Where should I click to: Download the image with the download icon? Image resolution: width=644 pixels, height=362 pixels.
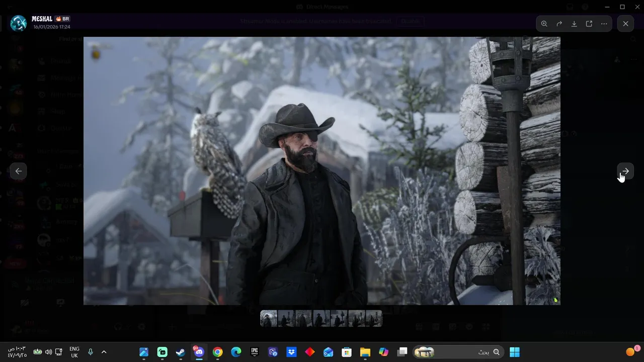pyautogui.click(x=574, y=24)
